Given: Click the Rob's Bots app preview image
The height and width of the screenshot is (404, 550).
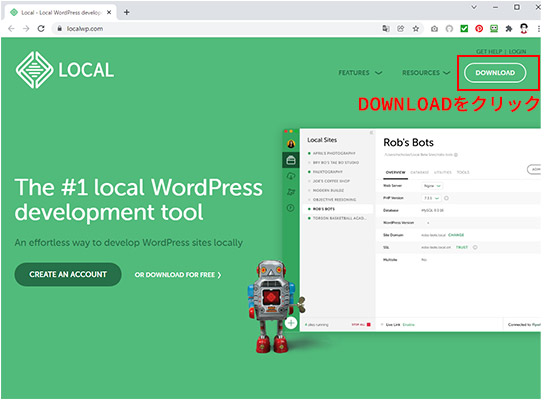Looking at the screenshot, I should (x=411, y=230).
